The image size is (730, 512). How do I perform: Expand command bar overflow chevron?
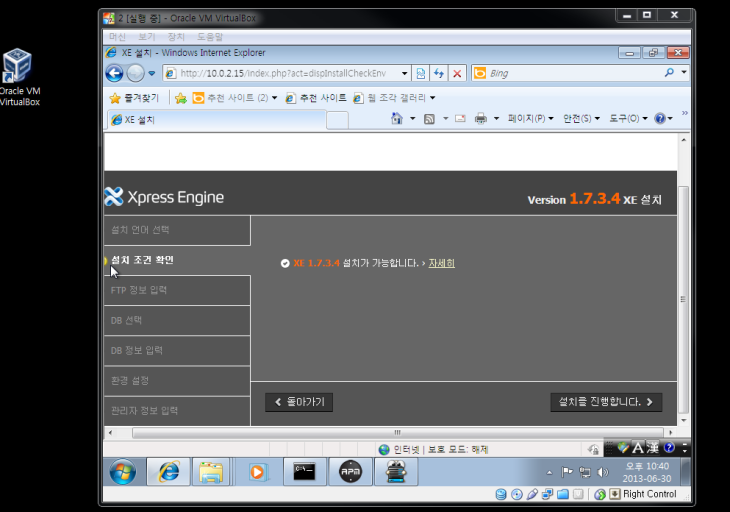click(x=684, y=113)
